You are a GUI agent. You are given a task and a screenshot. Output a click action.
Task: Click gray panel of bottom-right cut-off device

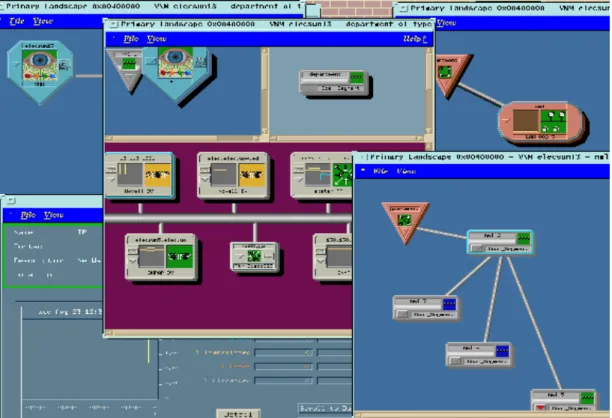coord(339,257)
